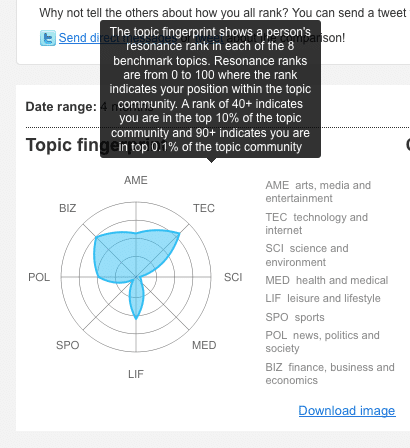Select the AME axis label on radar chart
The width and height of the screenshot is (410, 448).
coord(136,180)
